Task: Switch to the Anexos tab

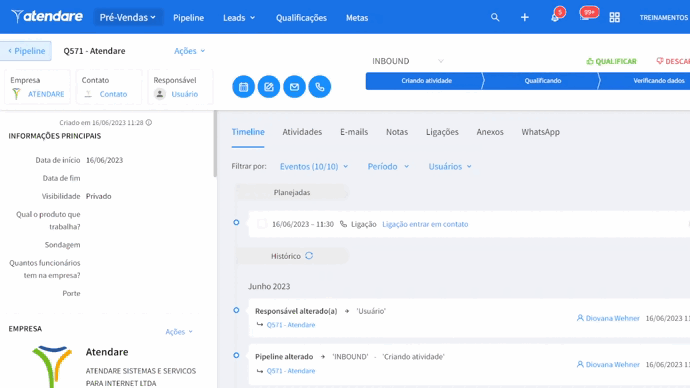Action: click(490, 132)
